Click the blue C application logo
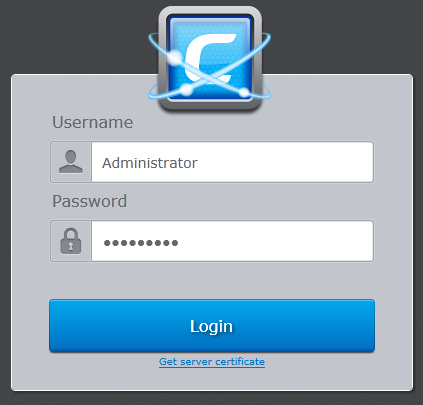Viewport: 423px width, 405px height. tap(210, 58)
